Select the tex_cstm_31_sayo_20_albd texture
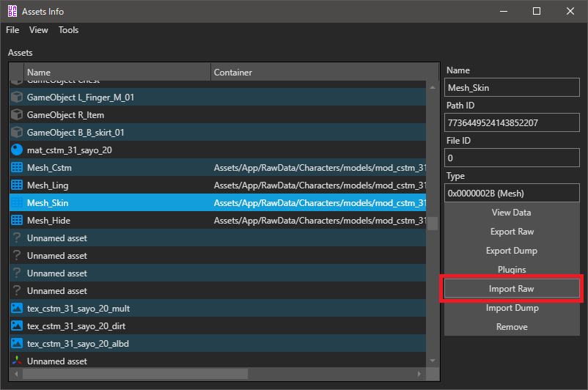This screenshot has height=390, width=588. (218, 344)
